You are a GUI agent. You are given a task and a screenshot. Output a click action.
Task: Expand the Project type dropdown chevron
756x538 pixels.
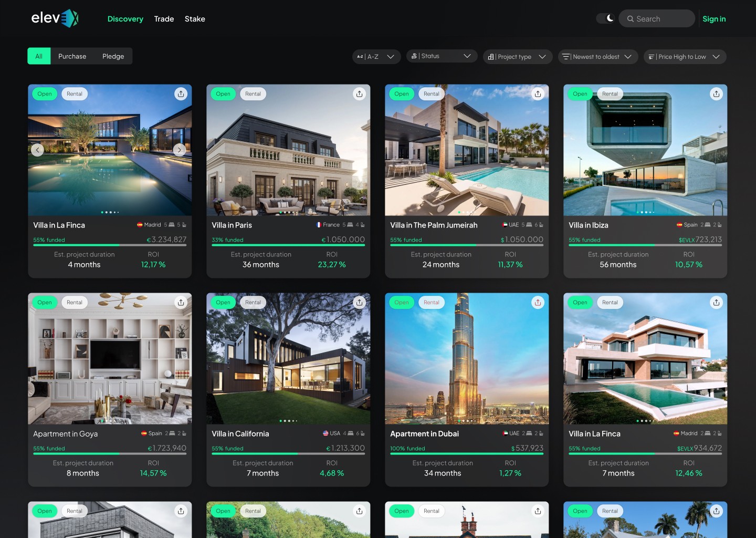click(542, 57)
